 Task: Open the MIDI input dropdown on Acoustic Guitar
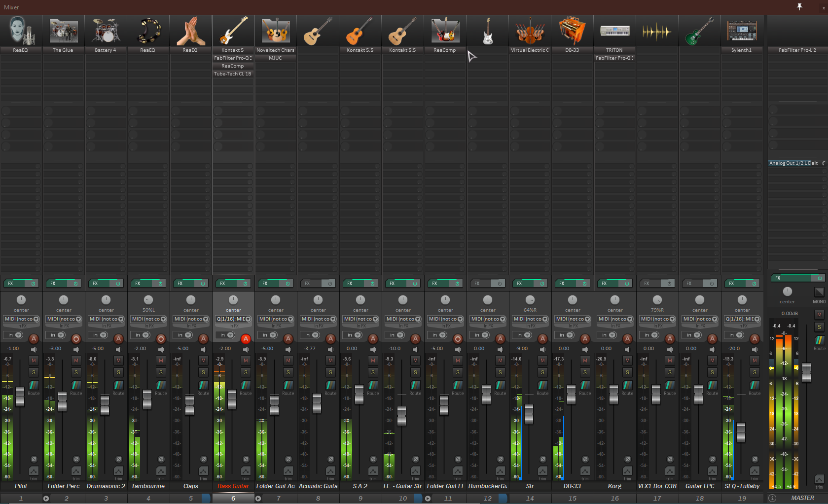318,319
